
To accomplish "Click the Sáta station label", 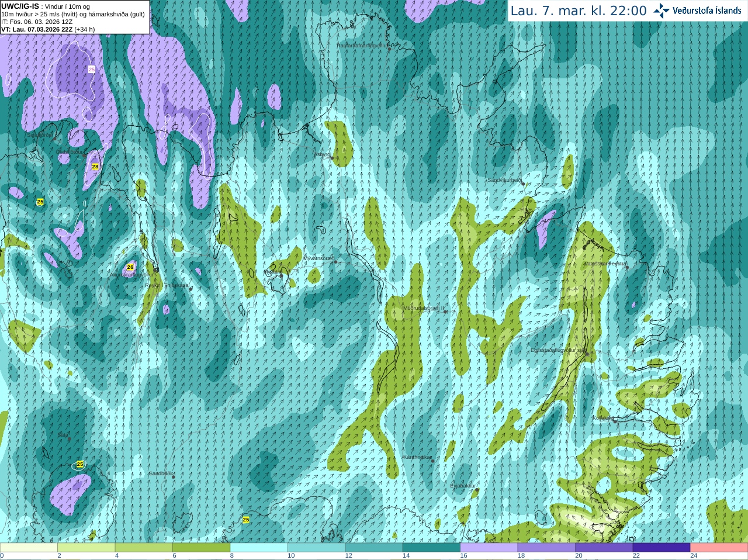I will [x=63, y=435].
